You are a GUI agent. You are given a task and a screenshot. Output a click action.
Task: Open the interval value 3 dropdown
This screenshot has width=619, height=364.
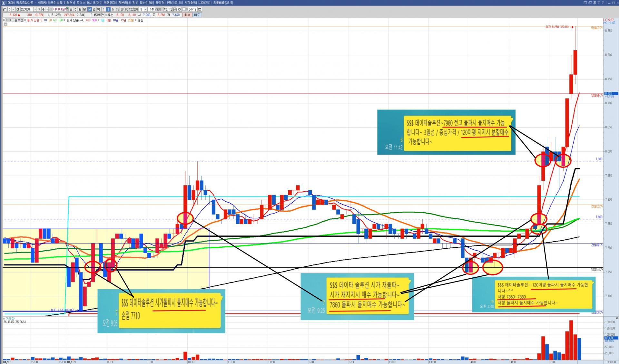click(x=145, y=9)
